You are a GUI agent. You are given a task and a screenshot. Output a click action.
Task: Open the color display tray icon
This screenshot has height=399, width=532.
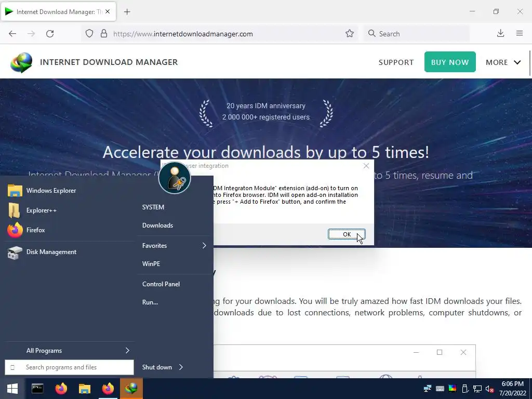(x=453, y=389)
